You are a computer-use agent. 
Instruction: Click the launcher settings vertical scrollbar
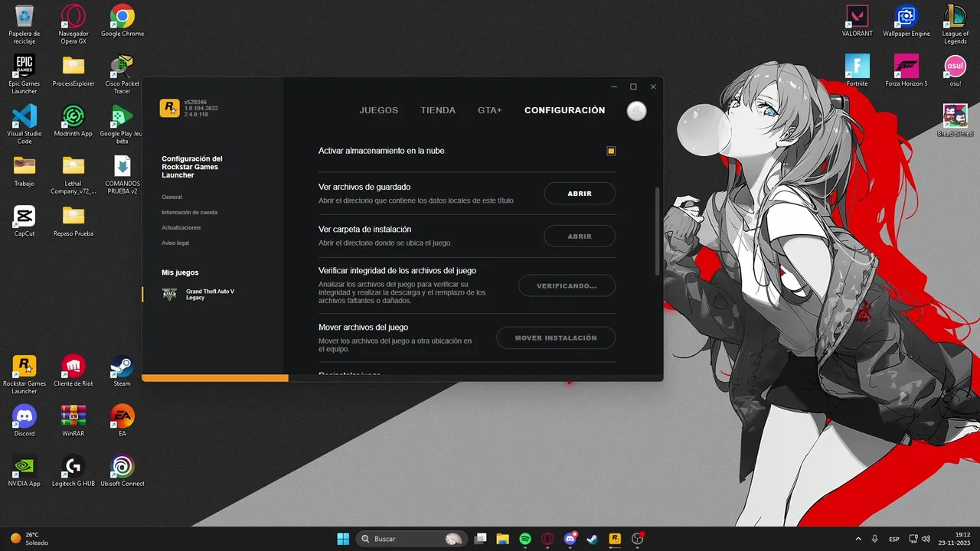tap(656, 231)
